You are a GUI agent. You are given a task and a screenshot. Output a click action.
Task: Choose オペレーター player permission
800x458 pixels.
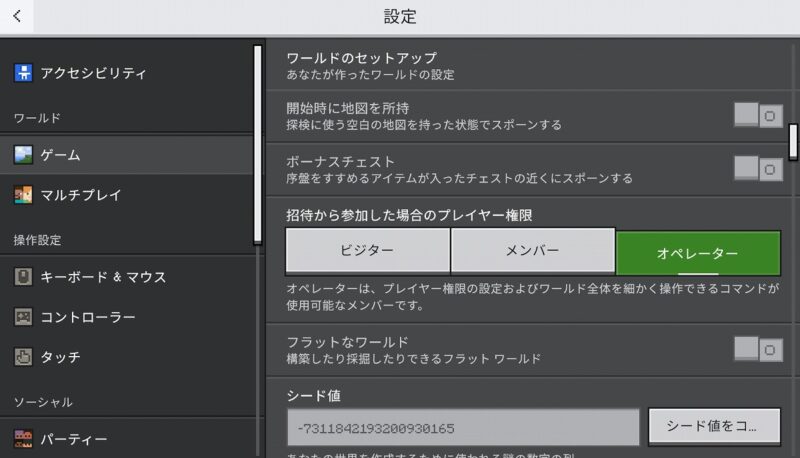698,253
